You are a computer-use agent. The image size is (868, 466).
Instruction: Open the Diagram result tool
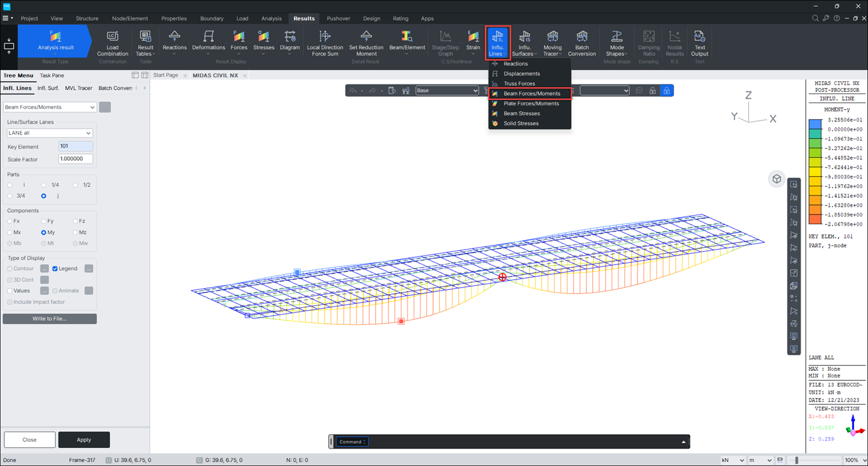point(290,43)
